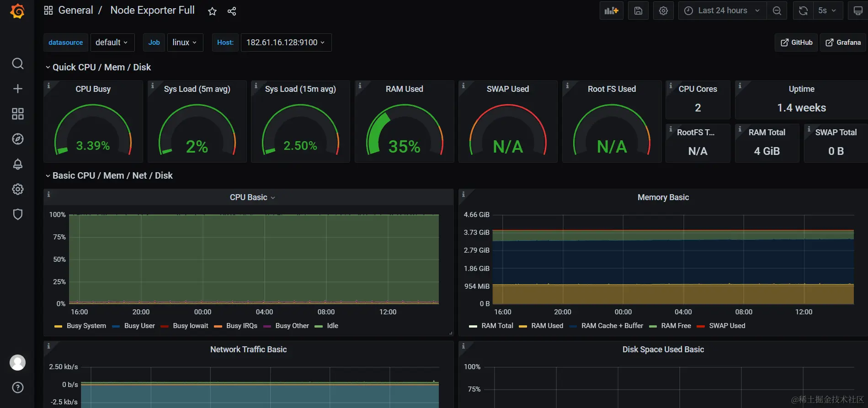The image size is (868, 408).
Task: Open the search dashboards icon in sidebar
Action: [x=17, y=64]
